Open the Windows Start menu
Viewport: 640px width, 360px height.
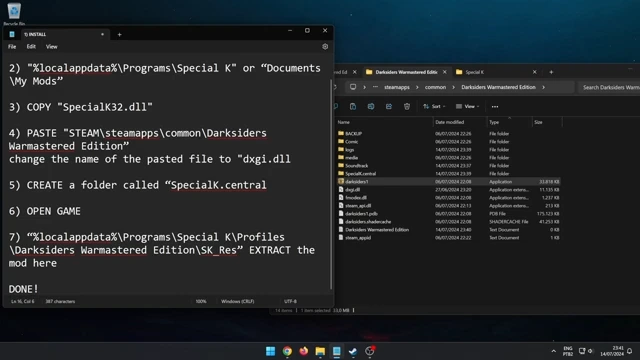tap(270, 351)
